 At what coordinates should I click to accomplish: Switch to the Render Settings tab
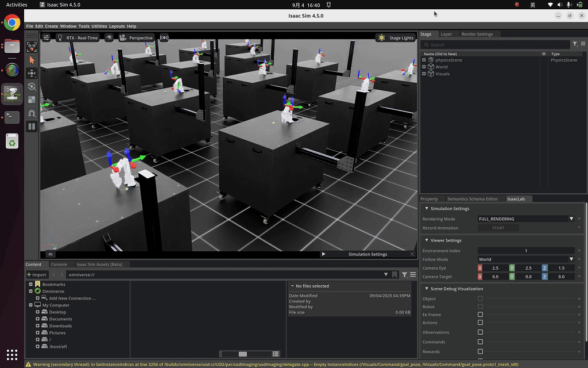(x=477, y=34)
